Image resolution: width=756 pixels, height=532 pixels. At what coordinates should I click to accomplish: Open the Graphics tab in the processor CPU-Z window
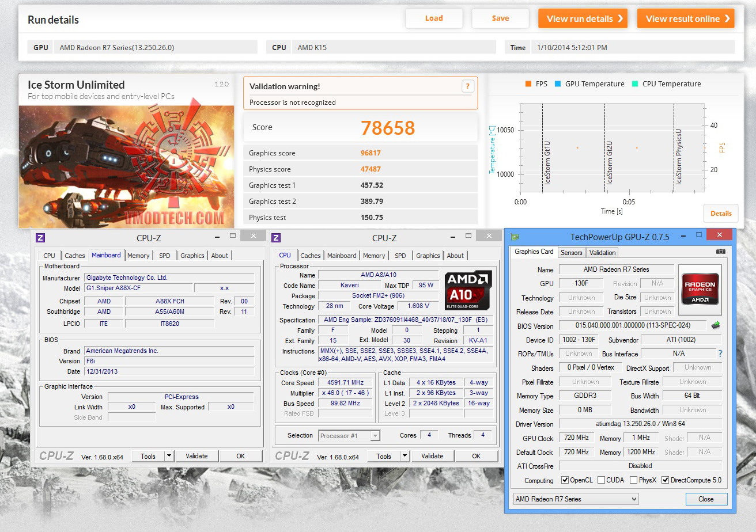[428, 256]
